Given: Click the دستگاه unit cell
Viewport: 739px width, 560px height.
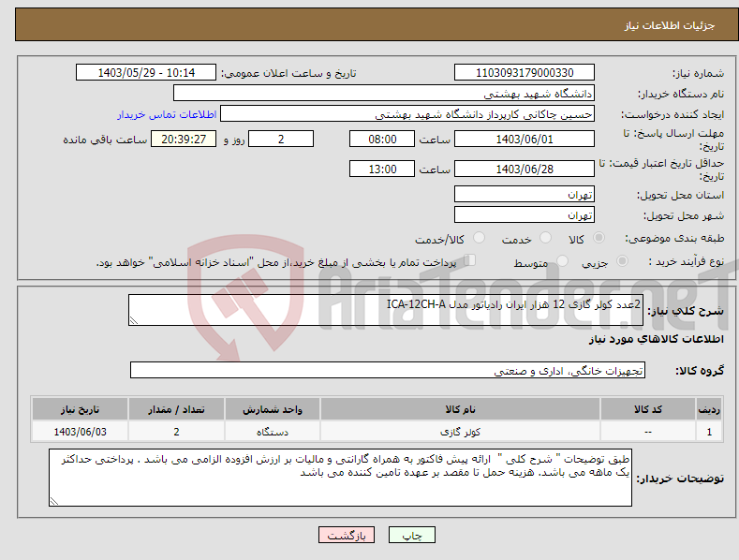Looking at the screenshot, I should (273, 432).
